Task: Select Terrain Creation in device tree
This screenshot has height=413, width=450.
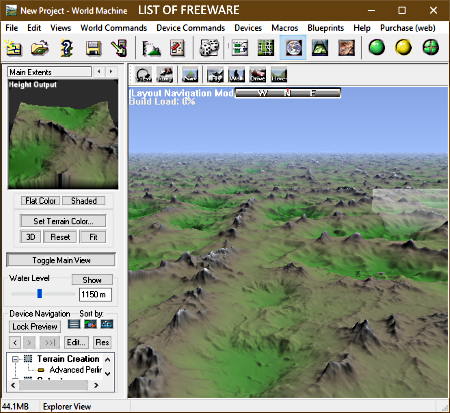Action: (x=68, y=359)
